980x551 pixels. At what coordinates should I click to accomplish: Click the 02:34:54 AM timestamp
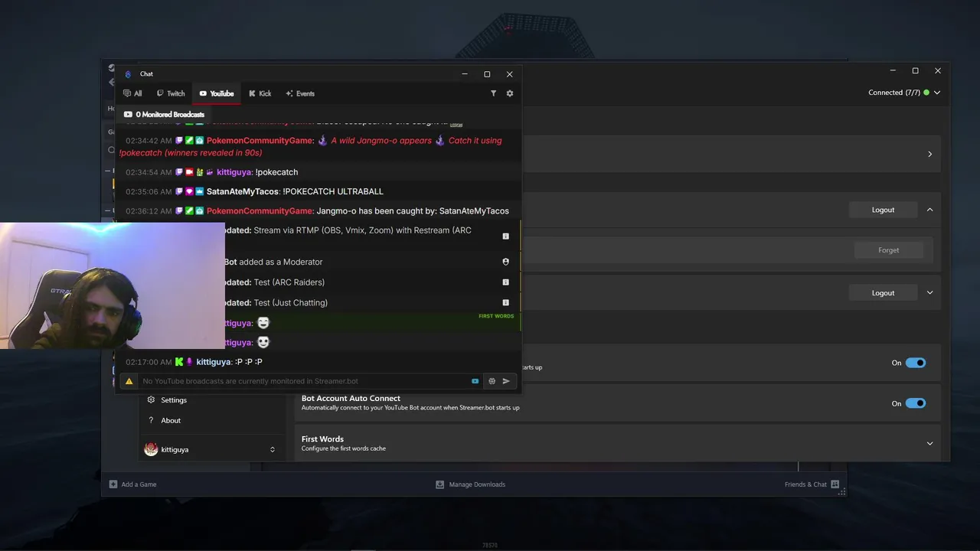pos(149,172)
